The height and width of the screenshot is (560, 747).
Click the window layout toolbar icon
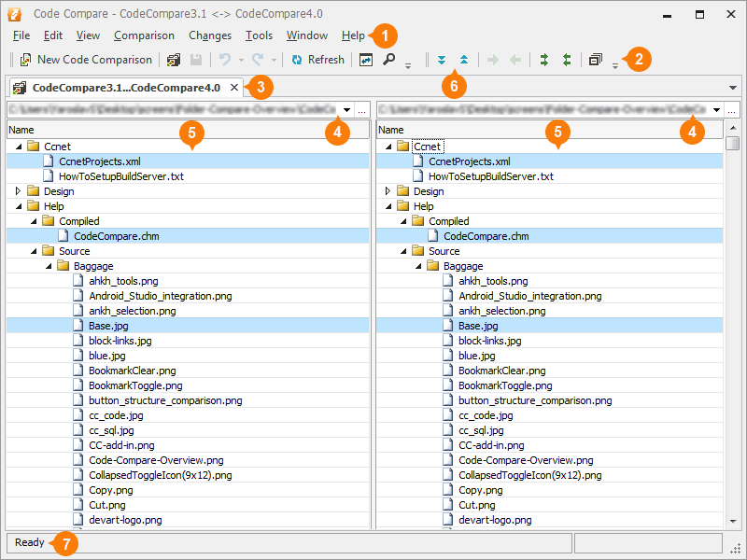tap(596, 60)
